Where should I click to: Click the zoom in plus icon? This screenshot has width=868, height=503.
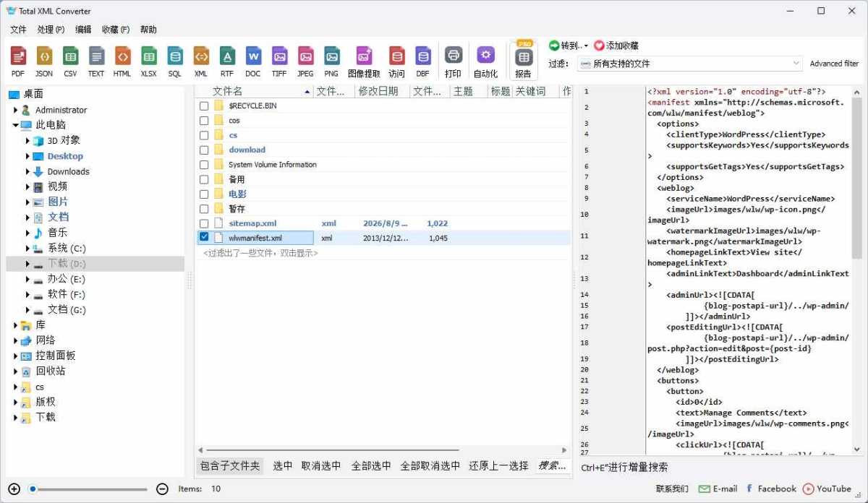point(14,489)
